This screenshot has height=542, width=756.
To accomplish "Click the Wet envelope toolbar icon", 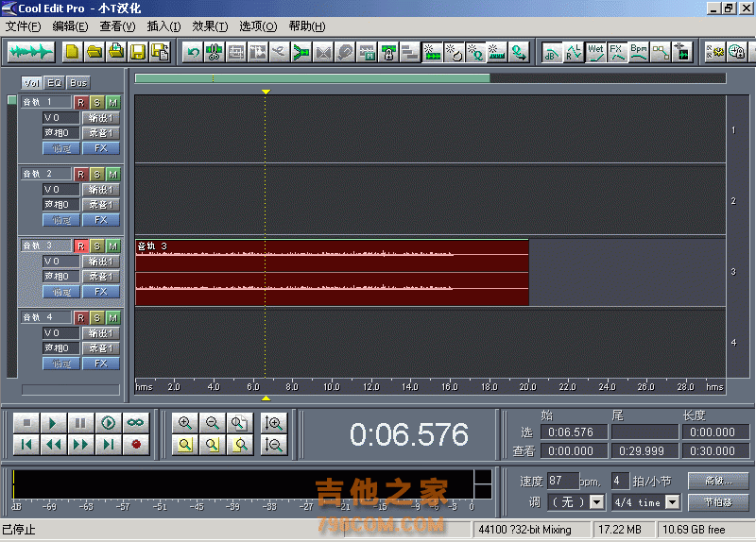I will click(595, 52).
